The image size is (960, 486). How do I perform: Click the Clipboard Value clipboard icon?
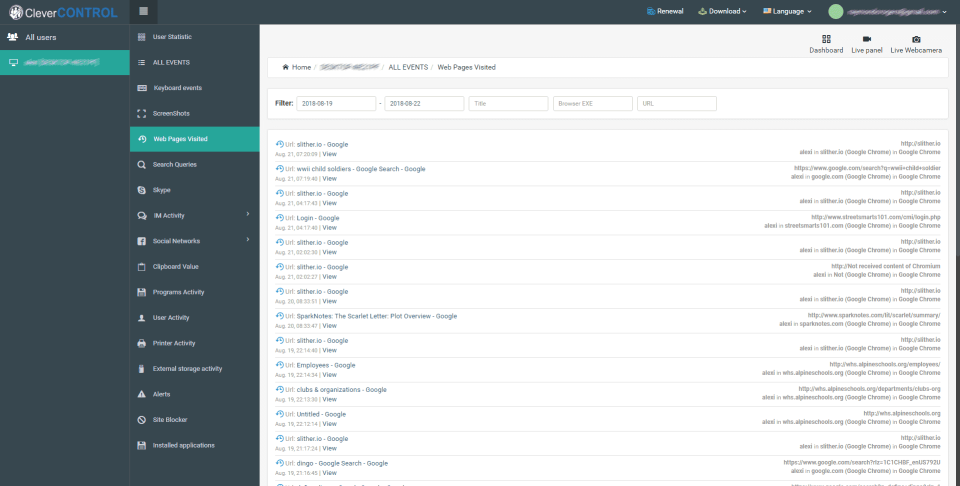(x=141, y=267)
